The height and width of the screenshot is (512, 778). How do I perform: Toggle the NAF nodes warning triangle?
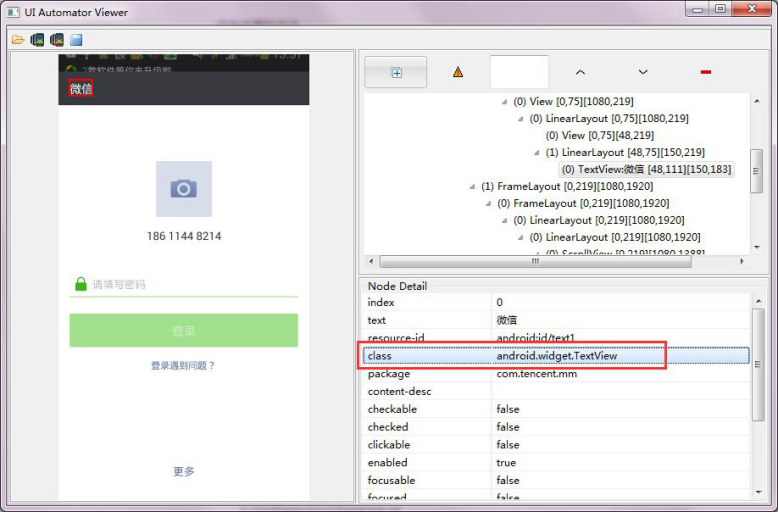tap(458, 72)
